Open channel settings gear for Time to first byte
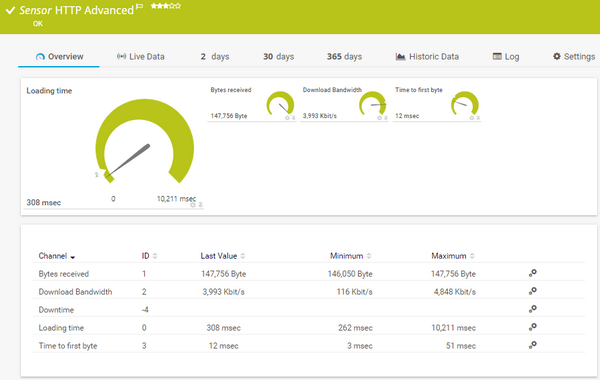Screen dimensions: 600x380 click(533, 345)
